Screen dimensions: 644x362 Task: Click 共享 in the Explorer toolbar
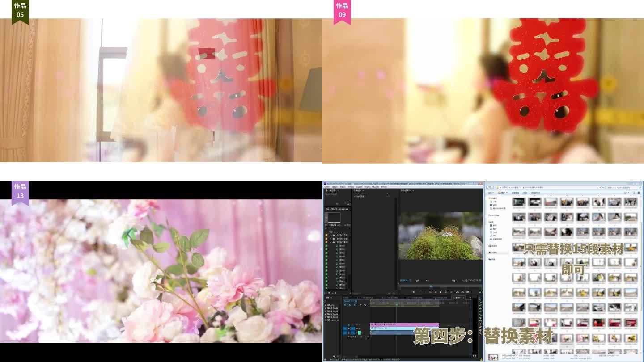[525, 193]
